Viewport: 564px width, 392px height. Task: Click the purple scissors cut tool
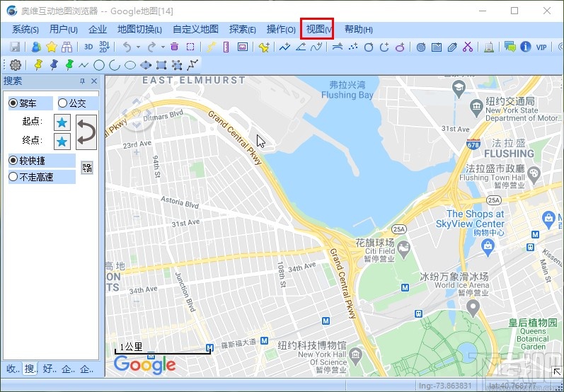pyautogui.click(x=468, y=47)
